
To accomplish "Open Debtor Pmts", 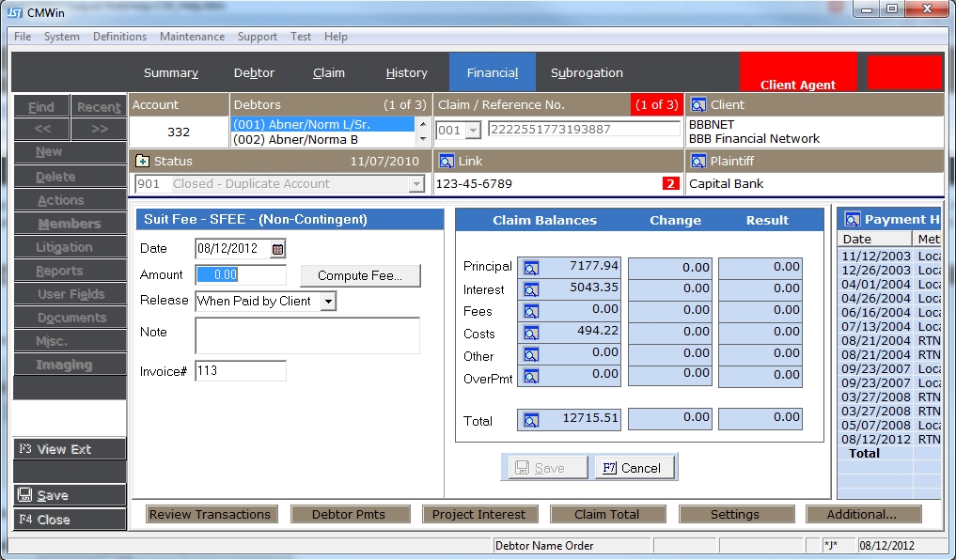I will tap(349, 514).
